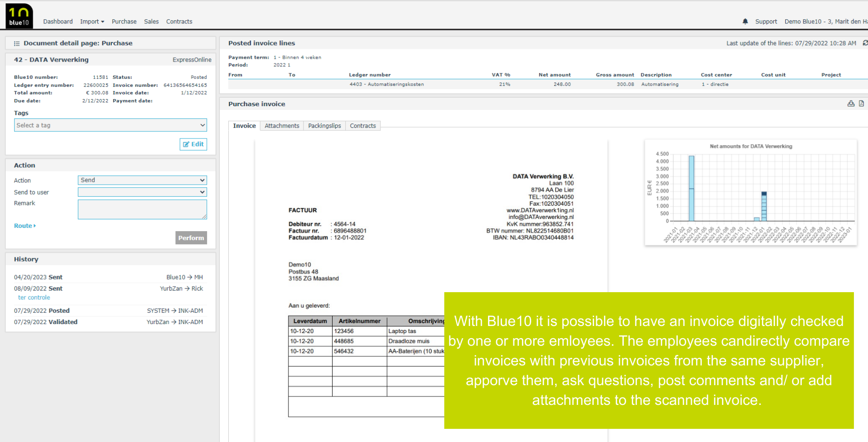Image resolution: width=868 pixels, height=442 pixels.
Task: Open the Support link
Action: 766,22
